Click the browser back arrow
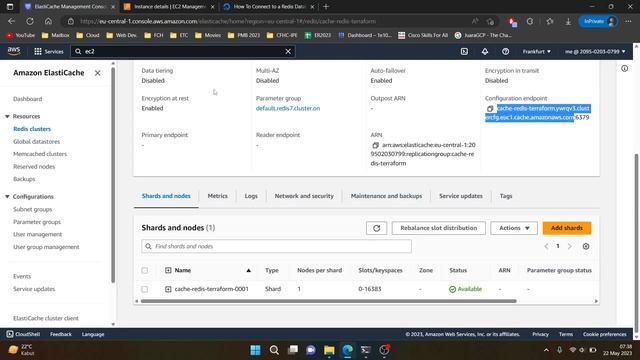Viewport: 640px width, 360px height. [x=11, y=21]
